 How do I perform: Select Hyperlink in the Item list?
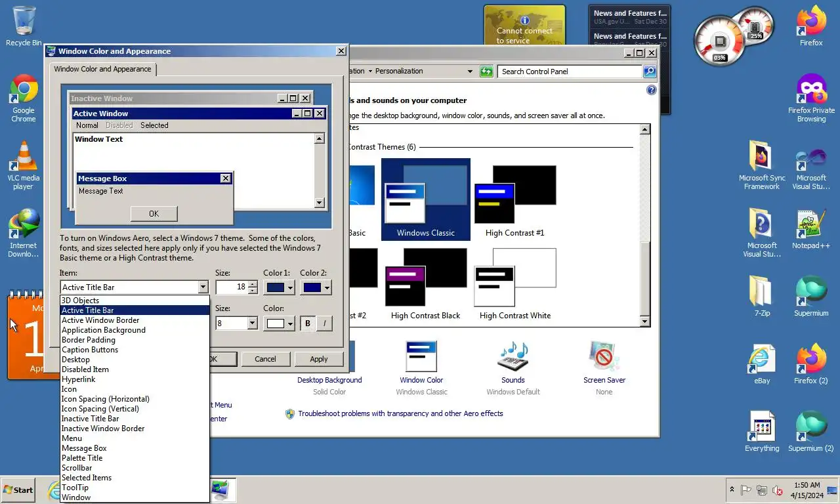pyautogui.click(x=135, y=379)
